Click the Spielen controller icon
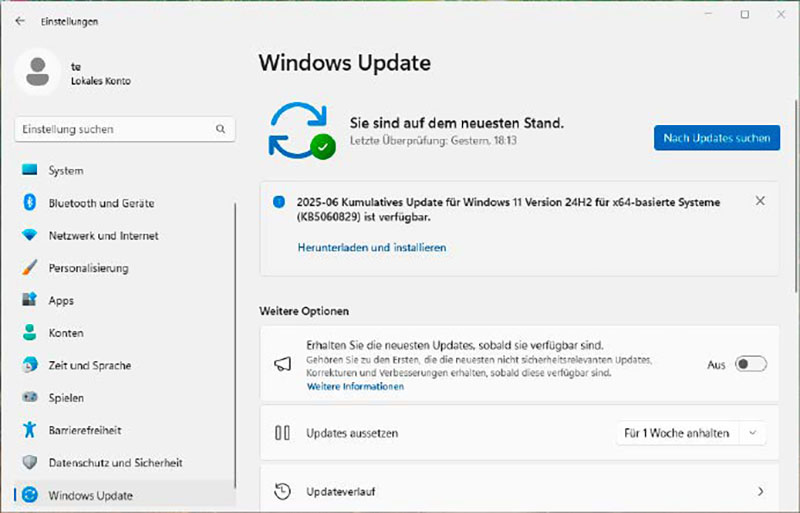This screenshot has height=513, width=800. 30,397
